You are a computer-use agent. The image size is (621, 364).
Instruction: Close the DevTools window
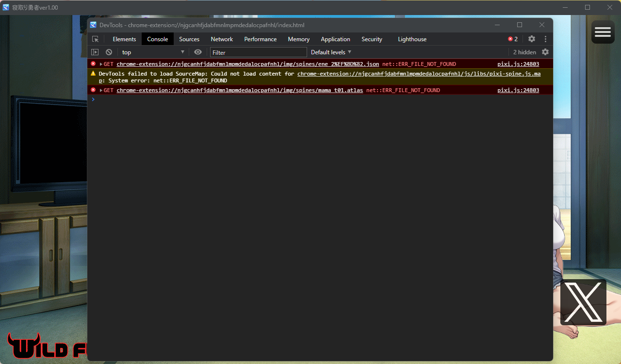point(542,25)
